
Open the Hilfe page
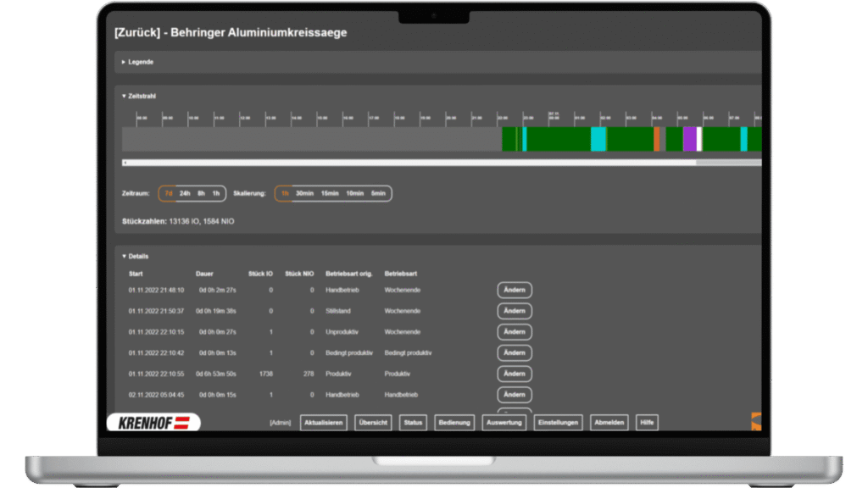(x=647, y=423)
